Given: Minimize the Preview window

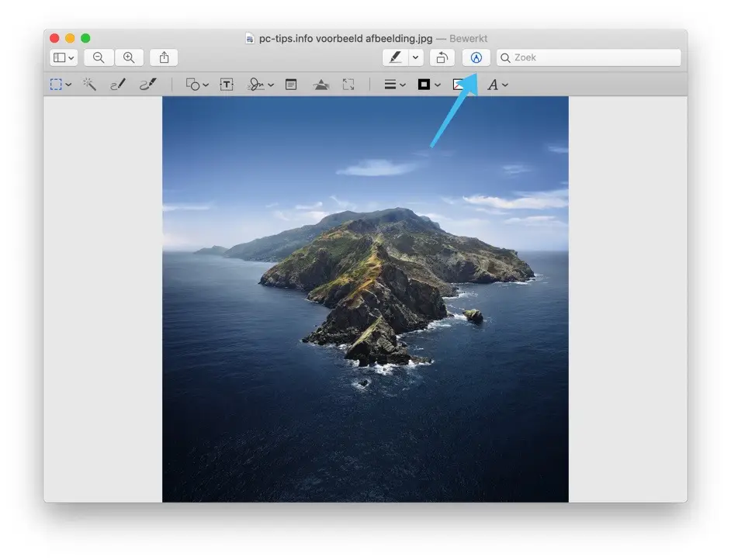Looking at the screenshot, I should pos(70,38).
